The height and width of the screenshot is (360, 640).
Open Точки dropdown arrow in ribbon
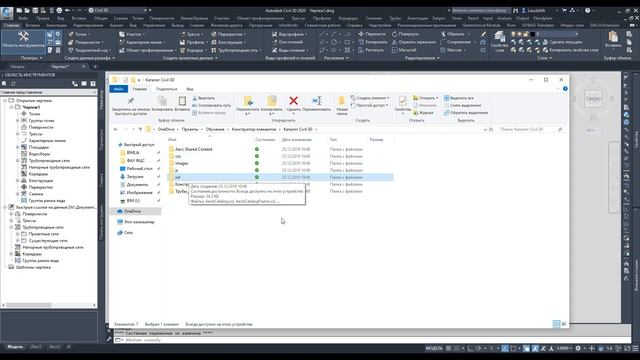[x=89, y=34]
